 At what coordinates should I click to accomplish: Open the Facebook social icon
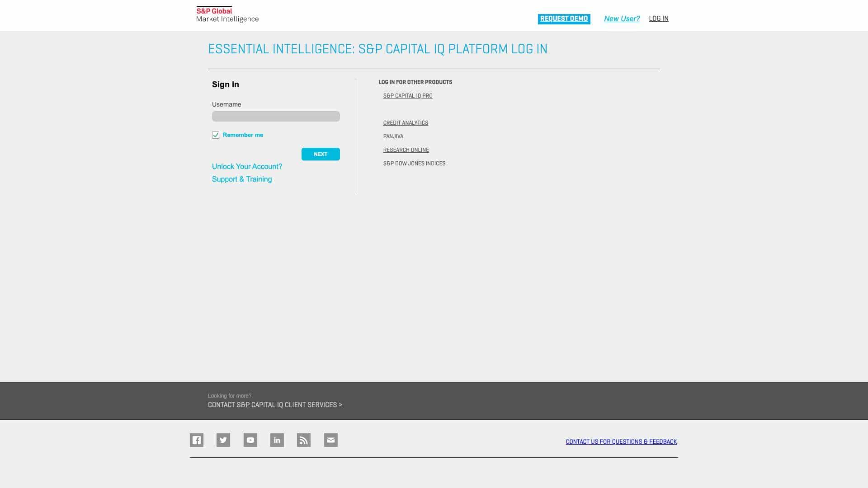tap(197, 440)
